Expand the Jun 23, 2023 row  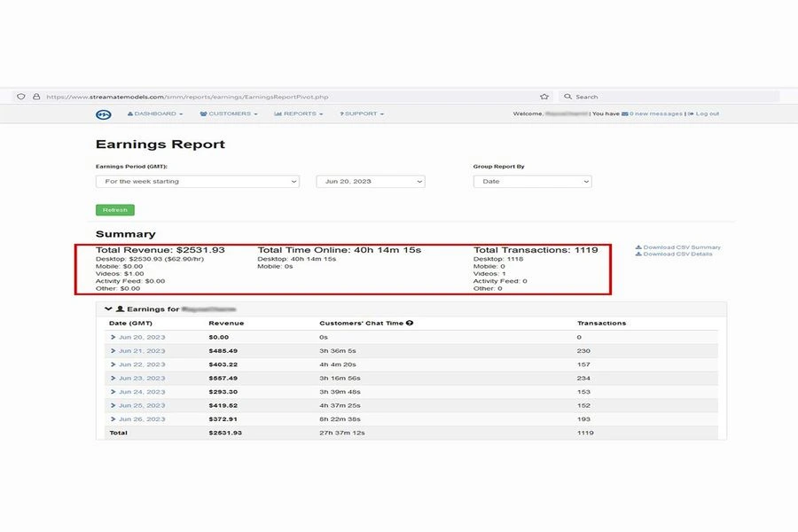coord(113,378)
